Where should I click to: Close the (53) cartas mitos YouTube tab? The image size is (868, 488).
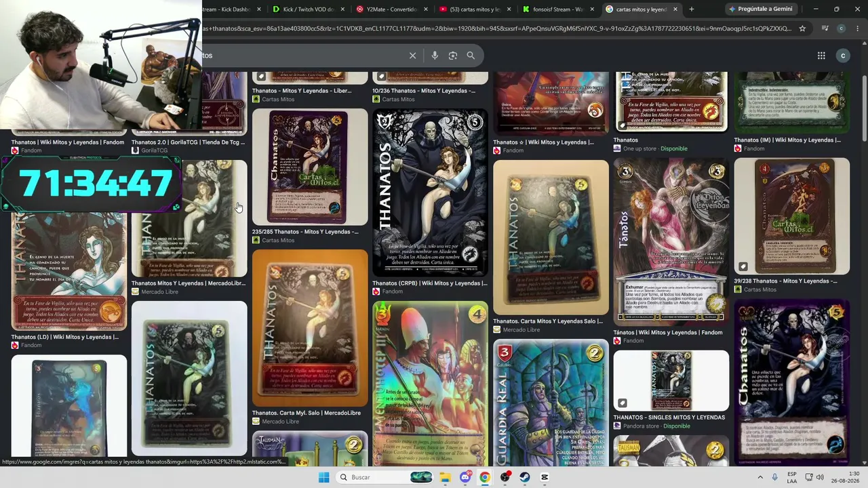click(509, 9)
